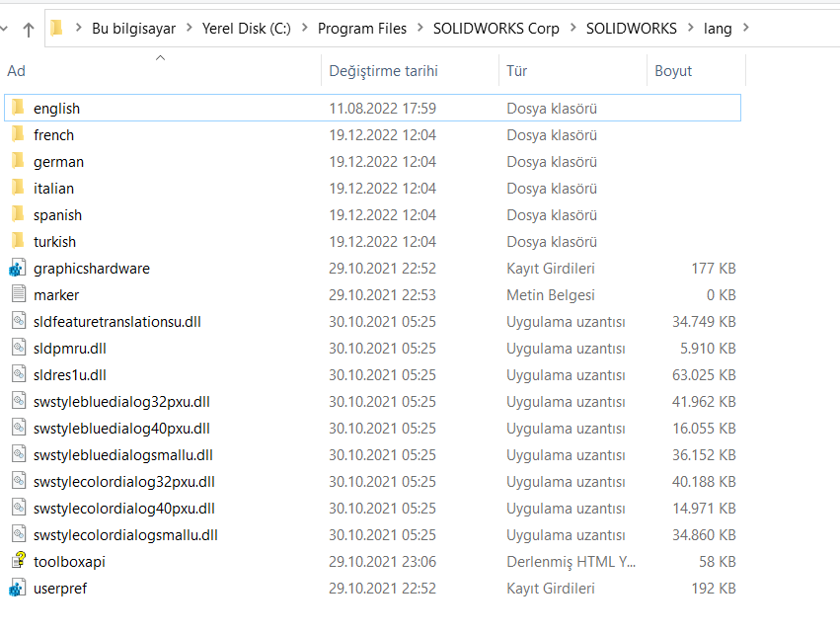Select sldpmru.dll file name
Screen dimensions: 840x634
tap(70, 349)
